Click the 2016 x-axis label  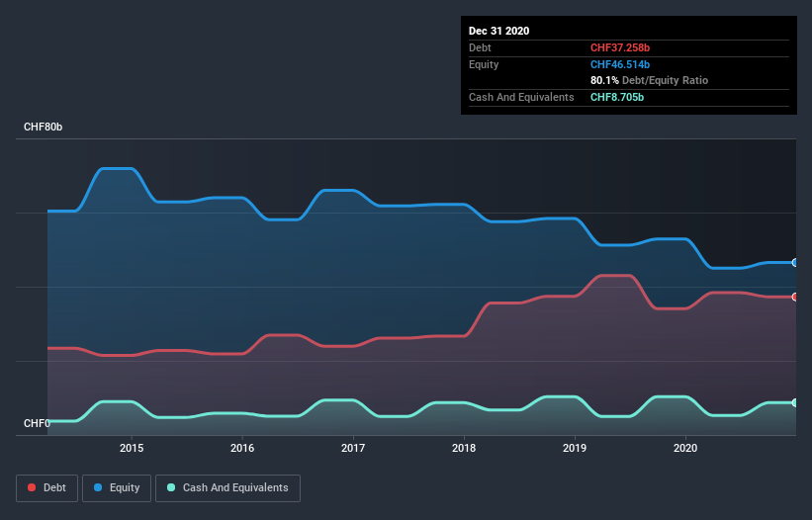[x=242, y=448]
